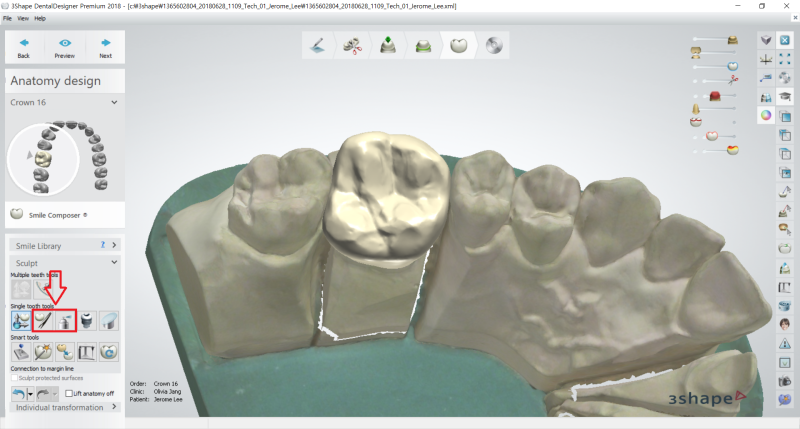Image resolution: width=800 pixels, height=429 pixels.
Task: Click the blue wand icon at toolbar bottom
Action: coord(785,400)
